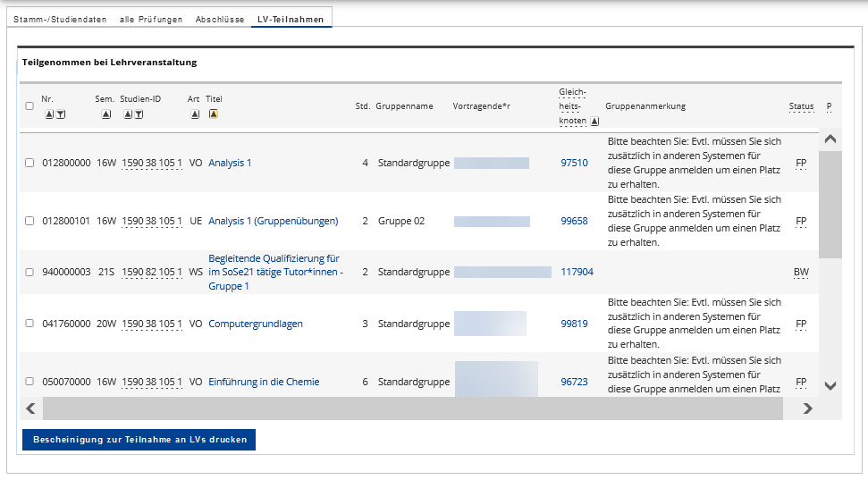Click Bescheinigung zur Teilnahme drucken button

tap(139, 440)
